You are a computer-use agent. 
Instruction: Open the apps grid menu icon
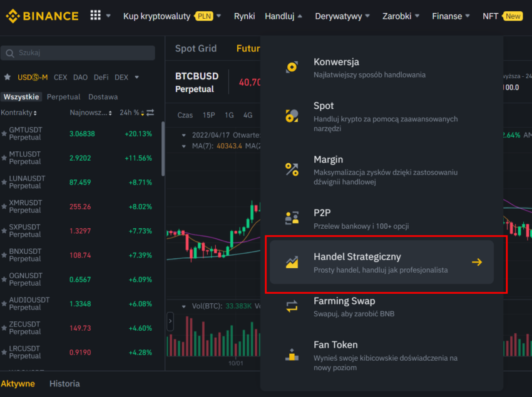click(x=95, y=15)
